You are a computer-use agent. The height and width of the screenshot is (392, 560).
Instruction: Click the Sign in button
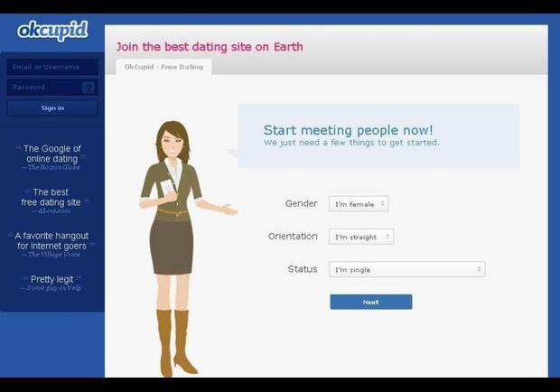click(52, 107)
